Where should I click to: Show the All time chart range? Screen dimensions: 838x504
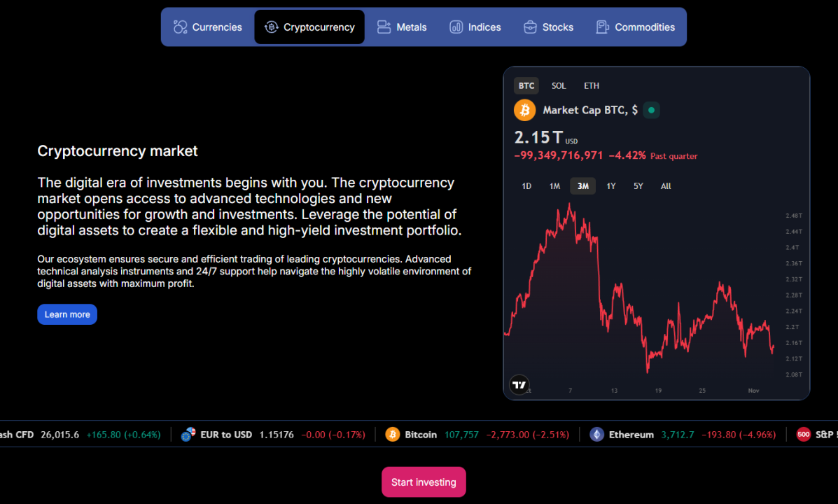point(666,186)
